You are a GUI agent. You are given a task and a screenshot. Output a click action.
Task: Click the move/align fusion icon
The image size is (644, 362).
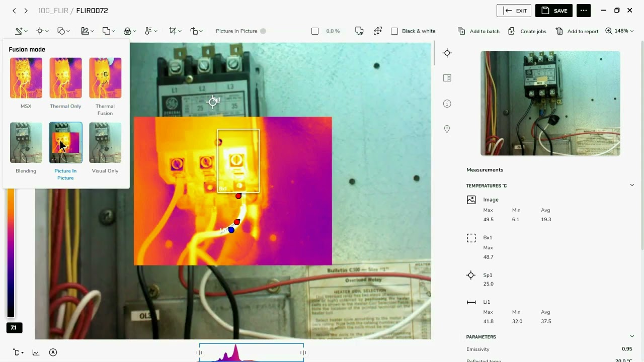point(378,31)
